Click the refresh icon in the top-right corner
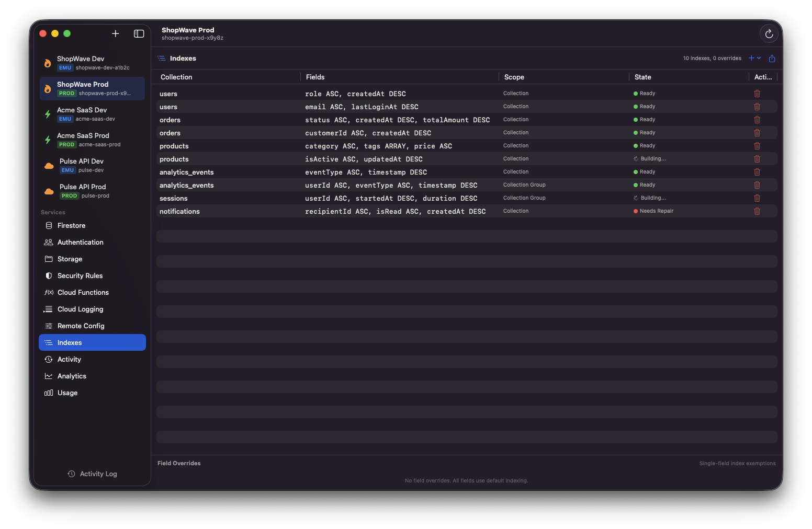This screenshot has width=812, height=529. pyautogui.click(x=769, y=33)
